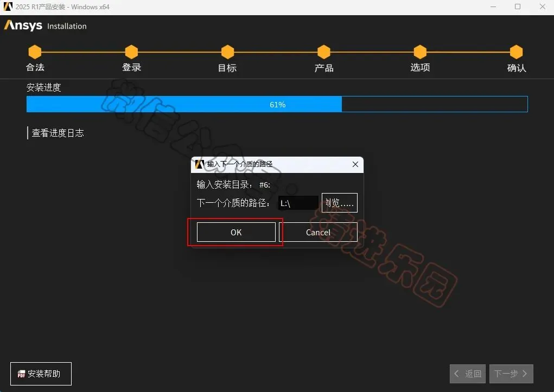Click the Installation header text
Viewport: 554px width, 392px height.
(67, 26)
